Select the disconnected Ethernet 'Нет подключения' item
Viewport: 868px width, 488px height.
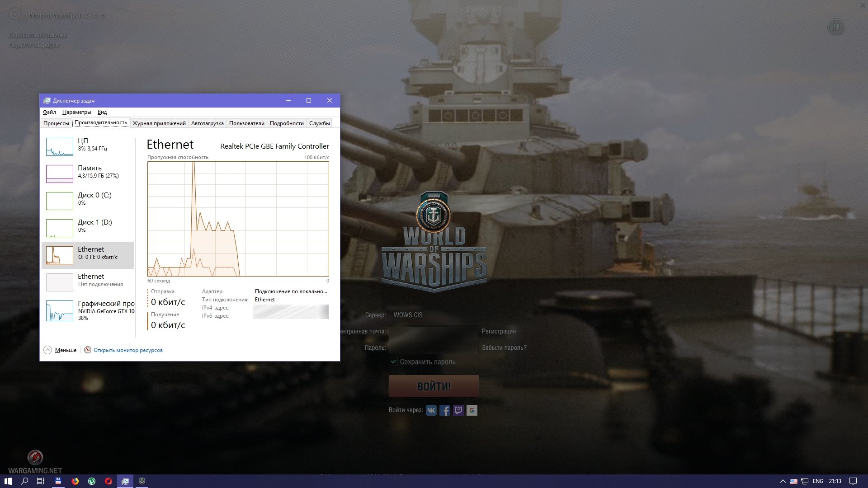(89, 282)
